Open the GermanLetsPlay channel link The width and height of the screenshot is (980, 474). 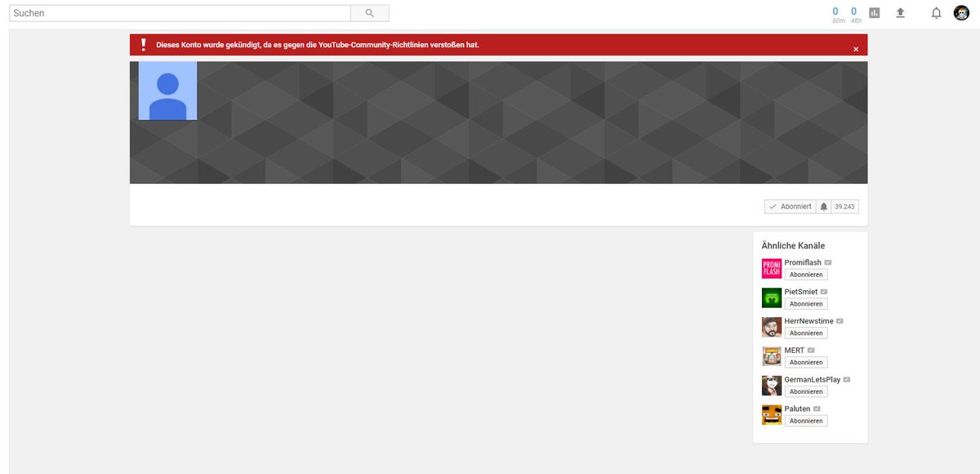tap(813, 380)
